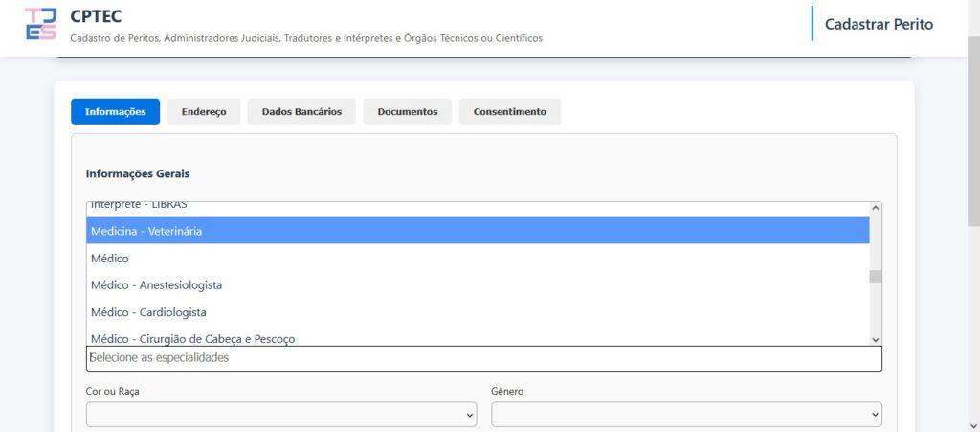Focus the Selecione as especialidades field
This screenshot has height=432, width=980.
click(483, 358)
